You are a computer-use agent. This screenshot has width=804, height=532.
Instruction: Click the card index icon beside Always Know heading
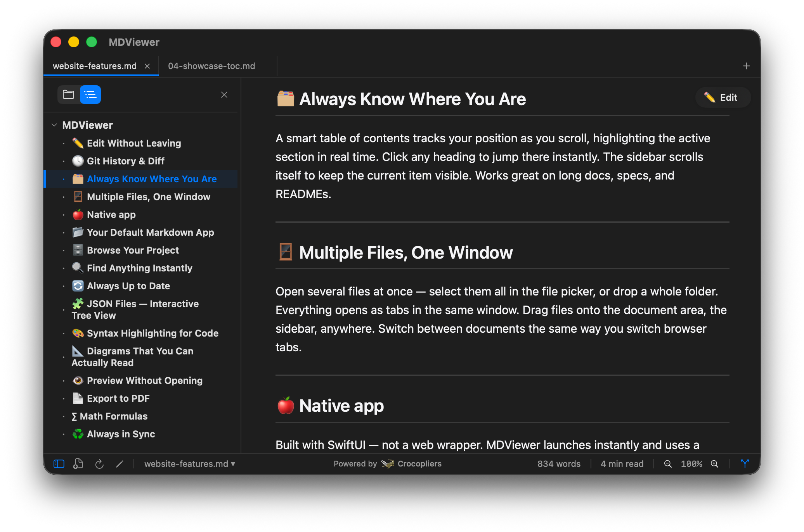coord(286,98)
